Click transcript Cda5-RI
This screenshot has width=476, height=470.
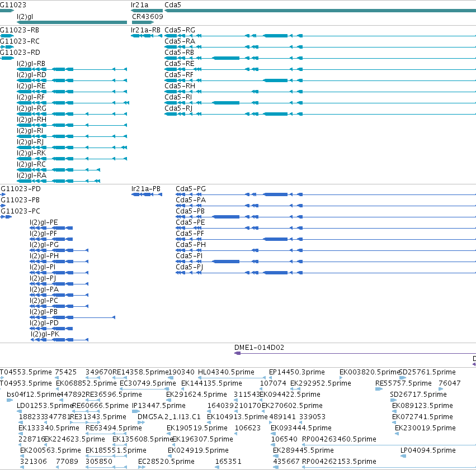pos(321,103)
